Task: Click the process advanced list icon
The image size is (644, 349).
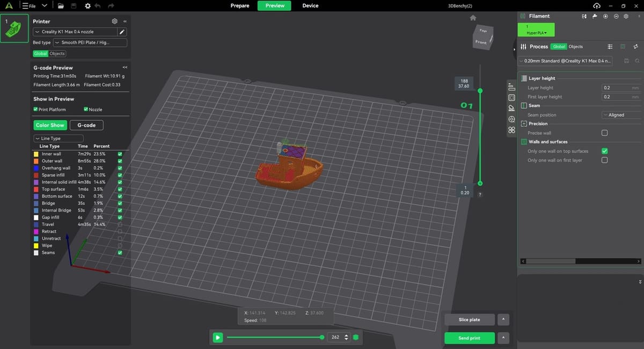Action: pyautogui.click(x=610, y=47)
